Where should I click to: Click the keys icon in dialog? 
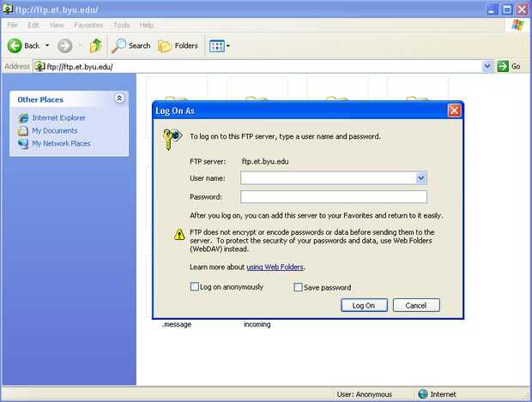coord(172,139)
